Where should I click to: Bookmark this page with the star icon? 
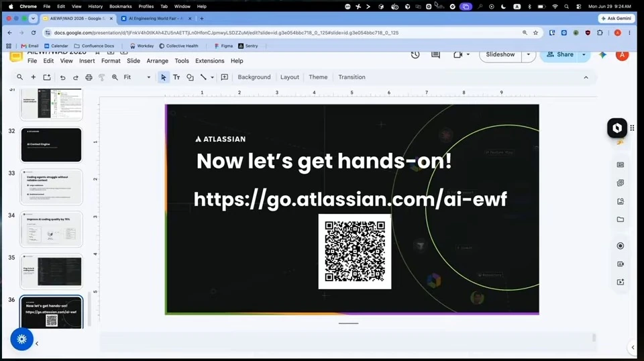535,33
